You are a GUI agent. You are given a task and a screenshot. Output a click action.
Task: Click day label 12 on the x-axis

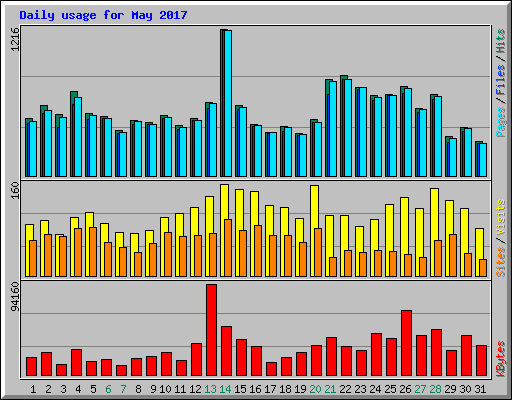pos(195,389)
